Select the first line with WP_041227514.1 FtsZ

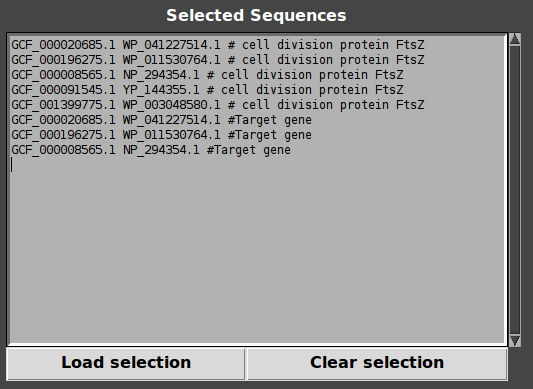(x=218, y=45)
